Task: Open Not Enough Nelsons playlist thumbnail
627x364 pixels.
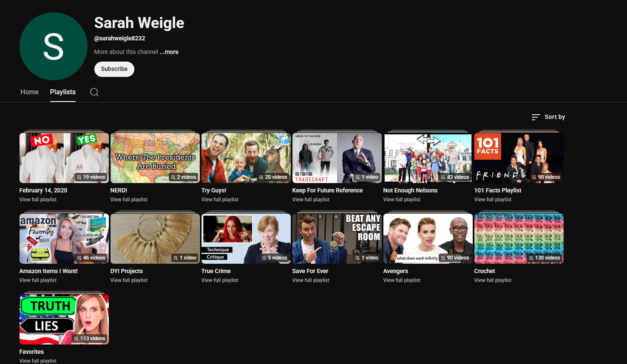Action: pyautogui.click(x=428, y=158)
